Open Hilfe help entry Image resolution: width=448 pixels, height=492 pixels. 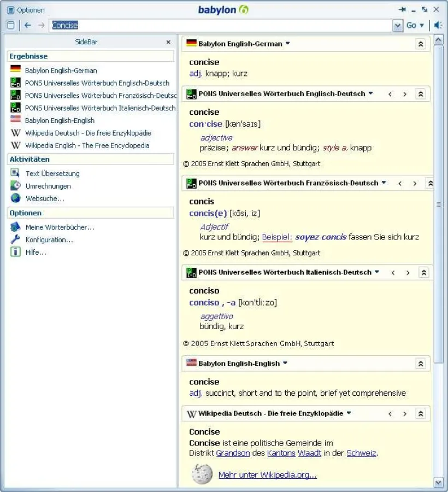point(36,252)
